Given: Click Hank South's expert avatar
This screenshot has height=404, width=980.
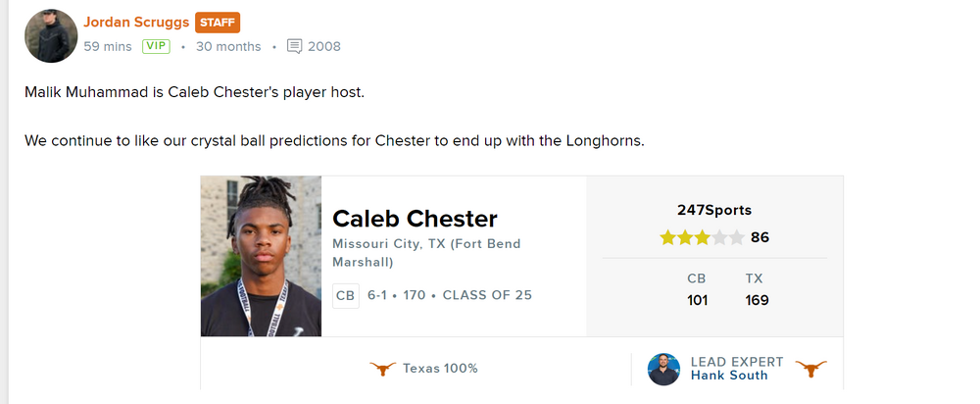Looking at the screenshot, I should [663, 369].
